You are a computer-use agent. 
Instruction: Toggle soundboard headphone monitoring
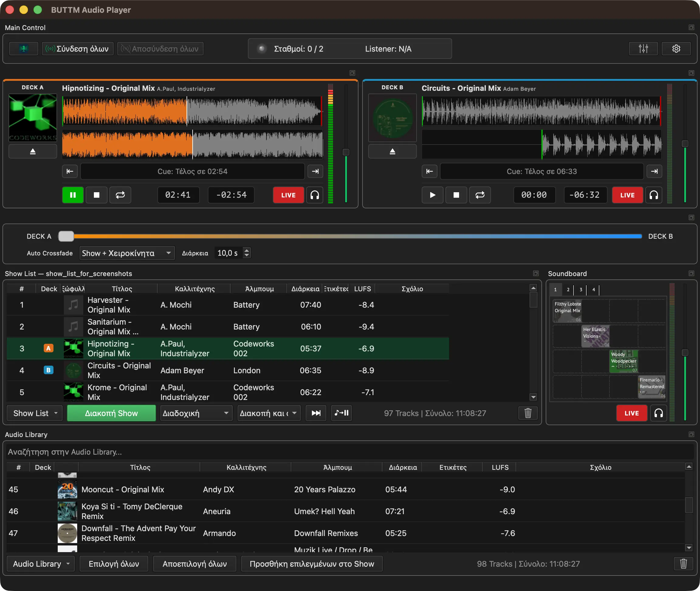658,413
